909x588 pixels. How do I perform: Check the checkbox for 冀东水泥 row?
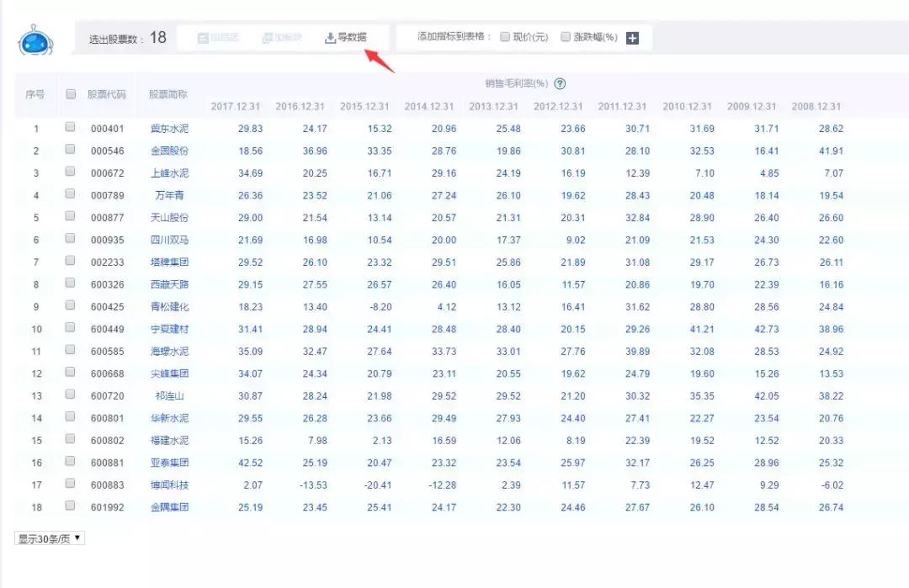[71, 128]
